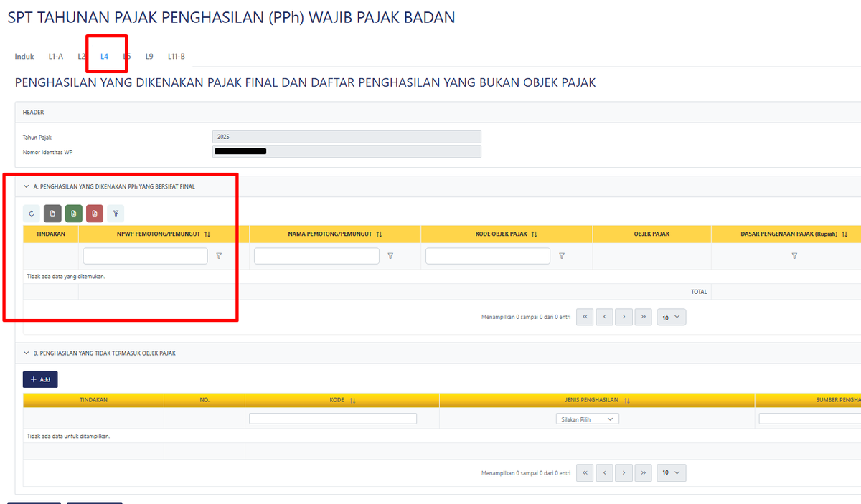Go to next page in section A pagination
The image size is (861, 504).
coord(624,317)
